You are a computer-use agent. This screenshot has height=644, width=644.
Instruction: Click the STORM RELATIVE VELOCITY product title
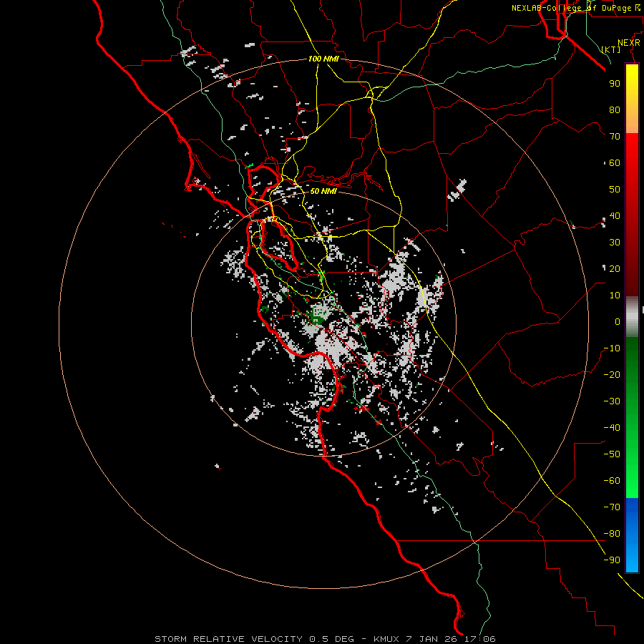click(230, 639)
